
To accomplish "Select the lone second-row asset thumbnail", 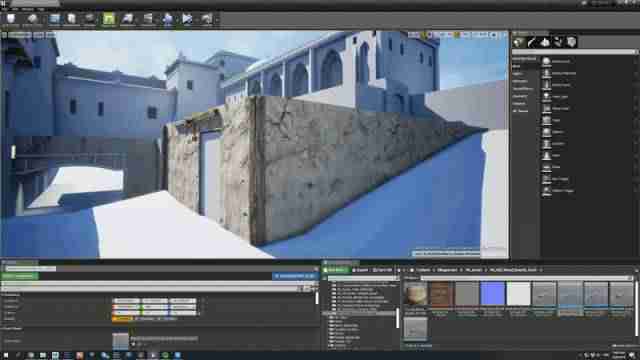I will [x=416, y=329].
